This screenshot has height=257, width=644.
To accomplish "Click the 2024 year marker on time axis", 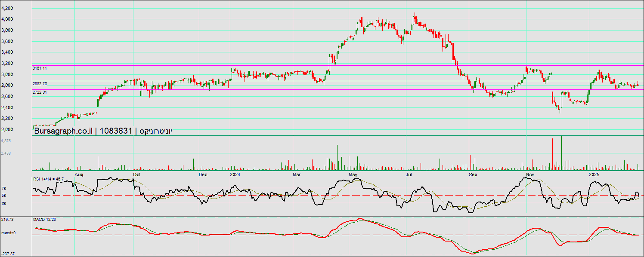I will [235, 175].
